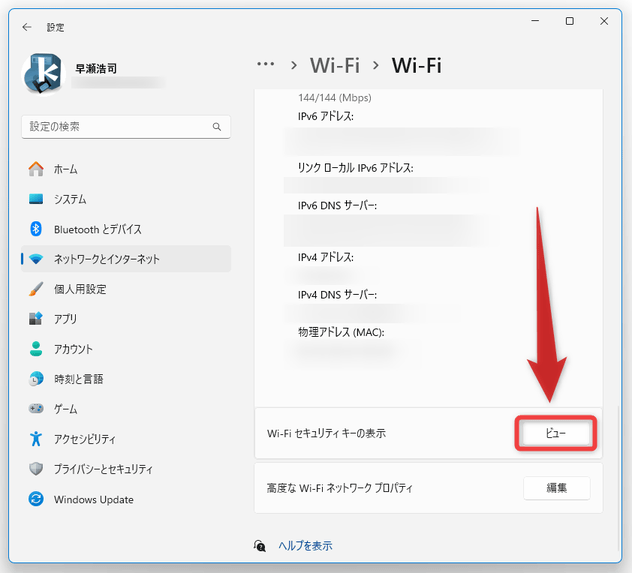Screen dimensions: 632x573
Task: Open the user profile avatar picture
Action: 44,74
